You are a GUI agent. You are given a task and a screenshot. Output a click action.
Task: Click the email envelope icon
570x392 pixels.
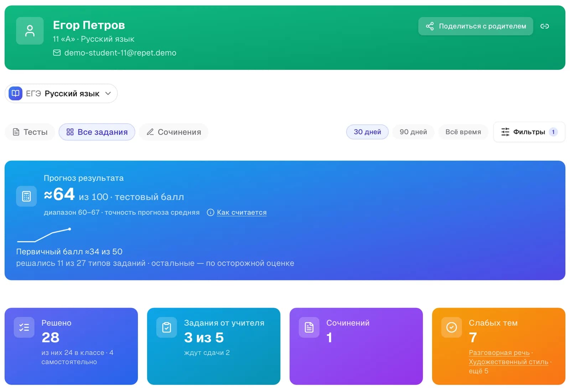57,53
